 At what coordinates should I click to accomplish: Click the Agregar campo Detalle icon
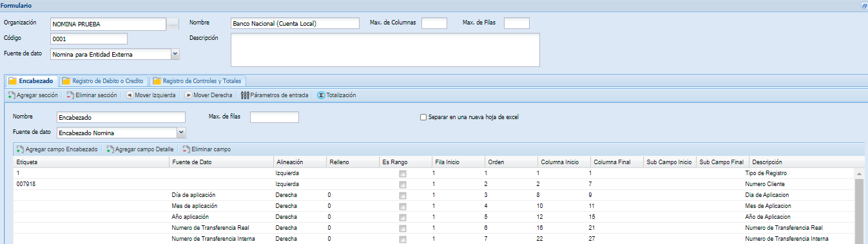(x=110, y=149)
